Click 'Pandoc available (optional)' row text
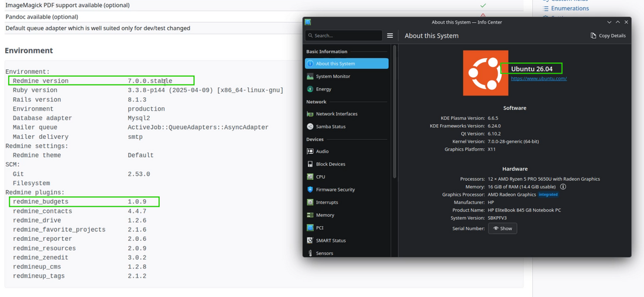Image resolution: width=644 pixels, height=297 pixels. pos(42,17)
